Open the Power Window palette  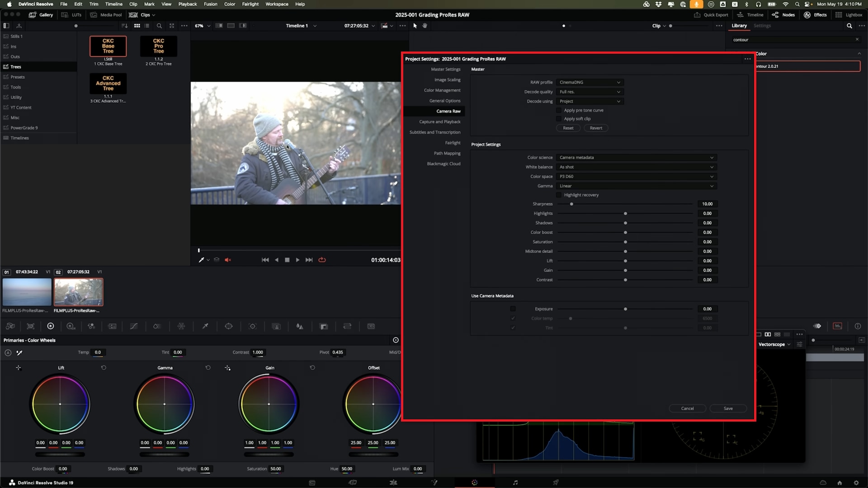tap(229, 326)
